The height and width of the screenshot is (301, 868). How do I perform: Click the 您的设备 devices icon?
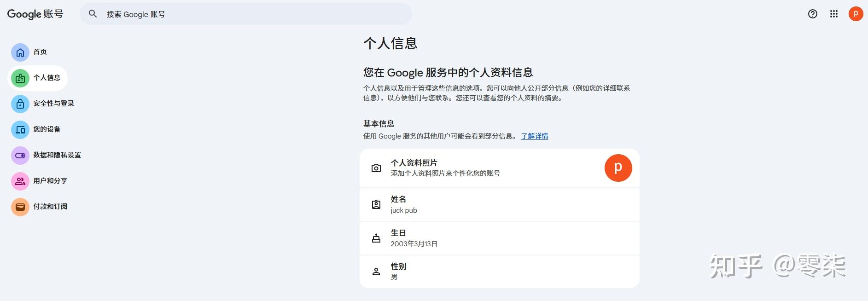tap(20, 130)
